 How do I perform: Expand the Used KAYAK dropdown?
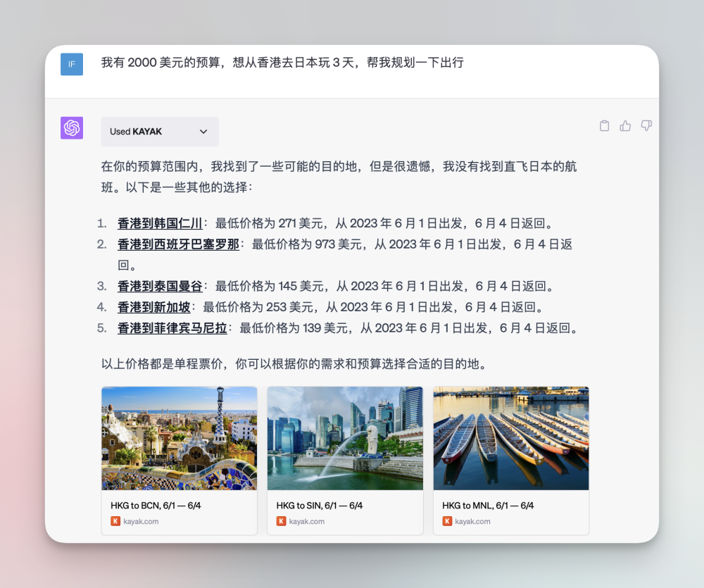159,132
